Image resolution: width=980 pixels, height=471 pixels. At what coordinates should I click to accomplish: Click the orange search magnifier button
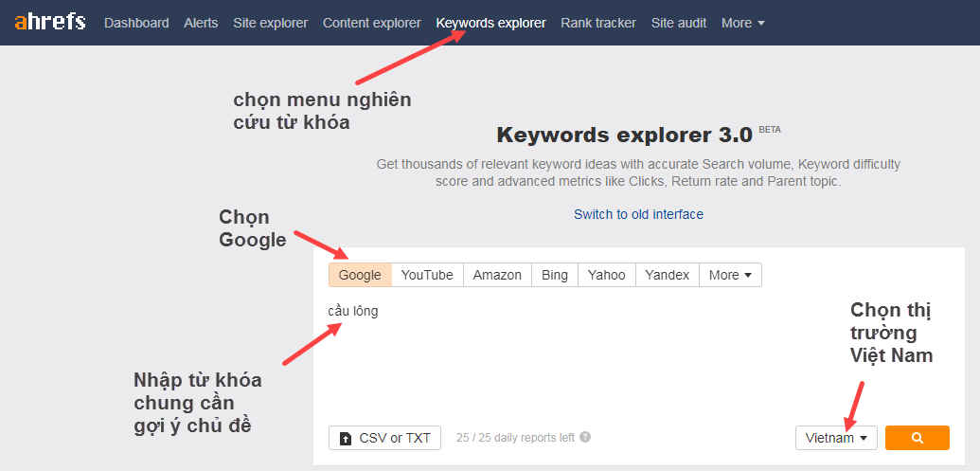(917, 438)
